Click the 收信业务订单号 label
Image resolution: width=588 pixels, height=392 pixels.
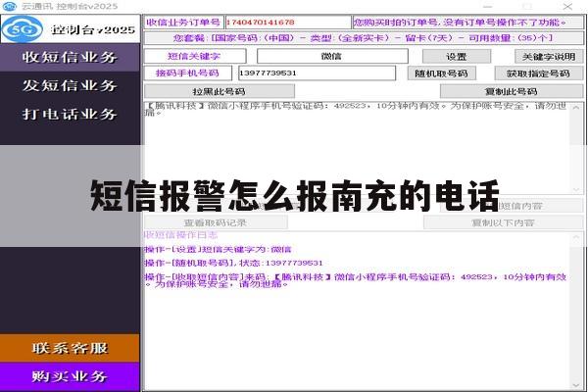183,23
